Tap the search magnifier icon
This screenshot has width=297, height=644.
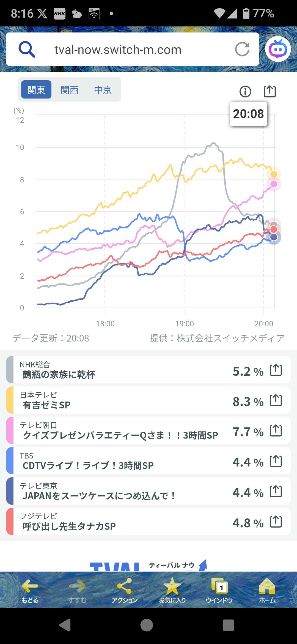[27, 50]
